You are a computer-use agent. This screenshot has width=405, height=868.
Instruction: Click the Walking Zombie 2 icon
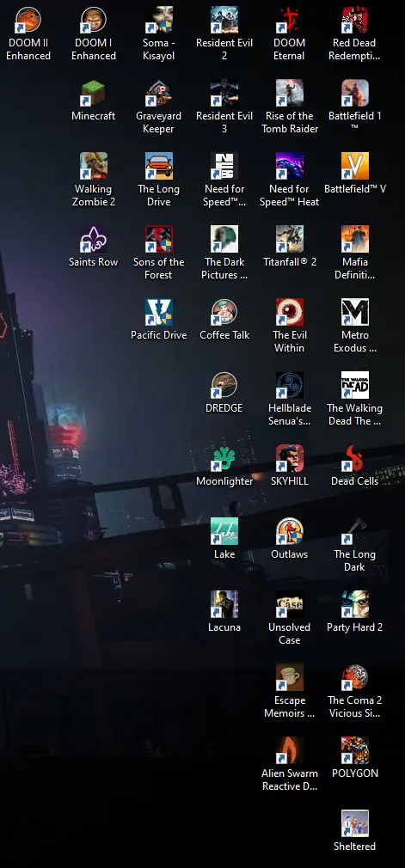click(x=94, y=167)
